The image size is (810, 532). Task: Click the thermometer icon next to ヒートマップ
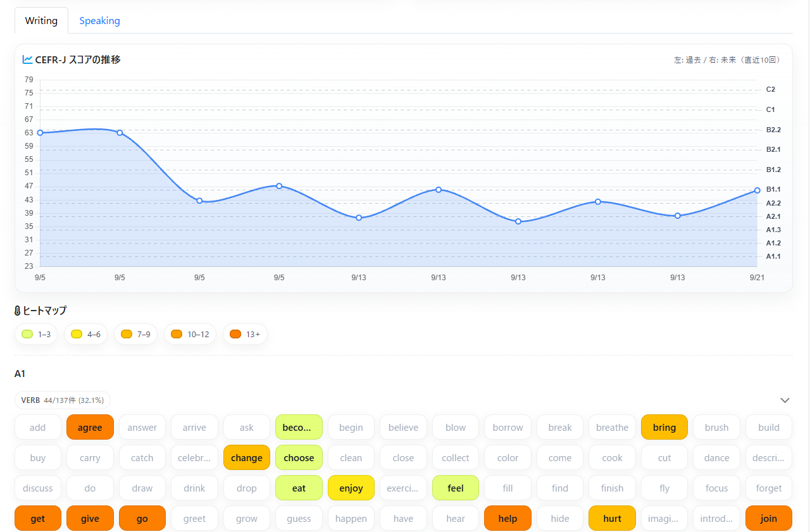tap(18, 311)
